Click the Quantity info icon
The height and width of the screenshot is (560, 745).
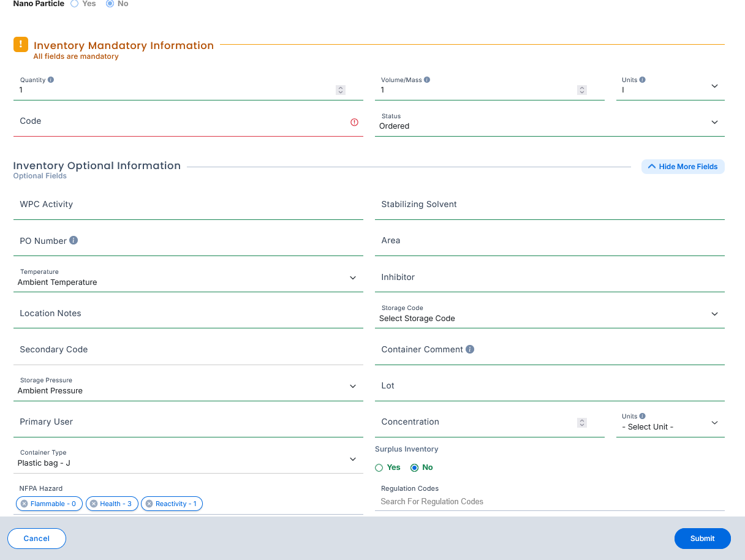click(51, 80)
